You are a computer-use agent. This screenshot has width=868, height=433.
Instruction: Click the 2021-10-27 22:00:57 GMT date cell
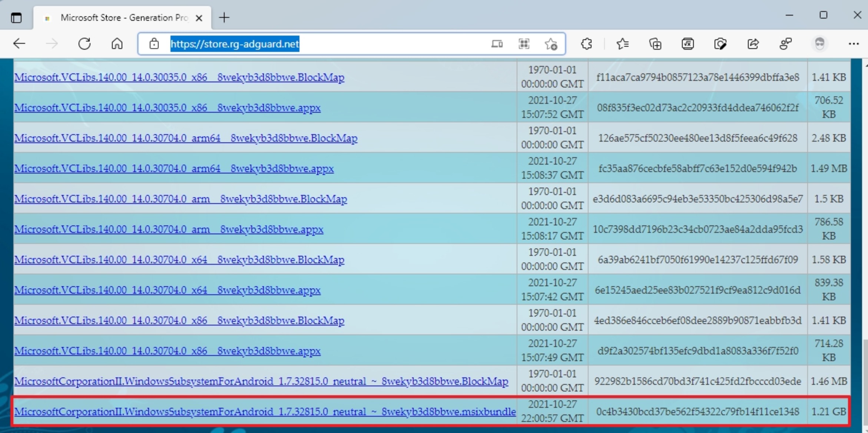552,411
